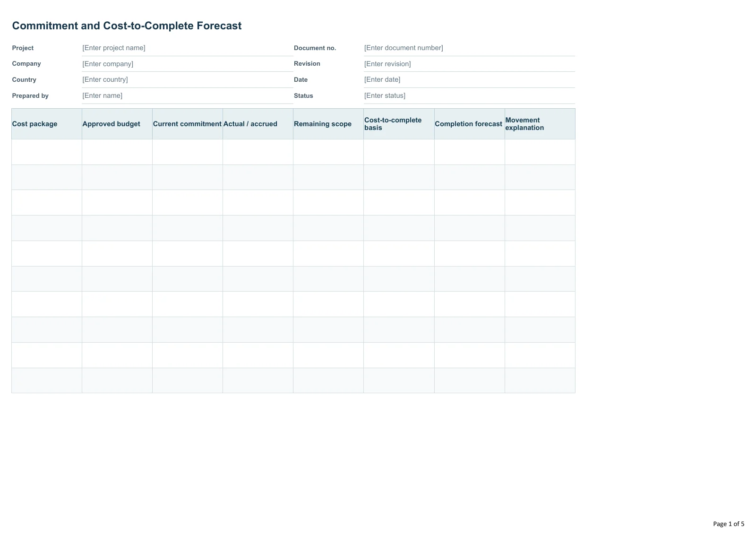This screenshot has width=756, height=535.
Task: Click the Company label
Action: [26, 64]
